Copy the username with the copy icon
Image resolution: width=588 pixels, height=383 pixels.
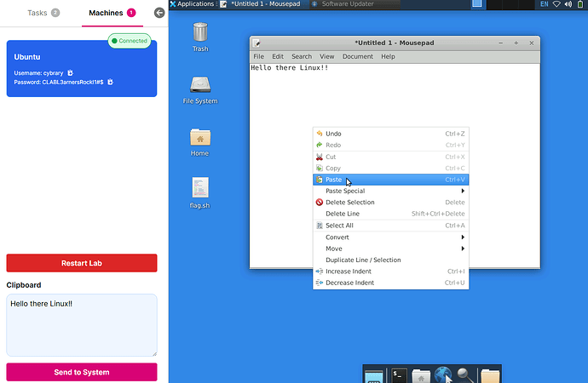pos(71,73)
